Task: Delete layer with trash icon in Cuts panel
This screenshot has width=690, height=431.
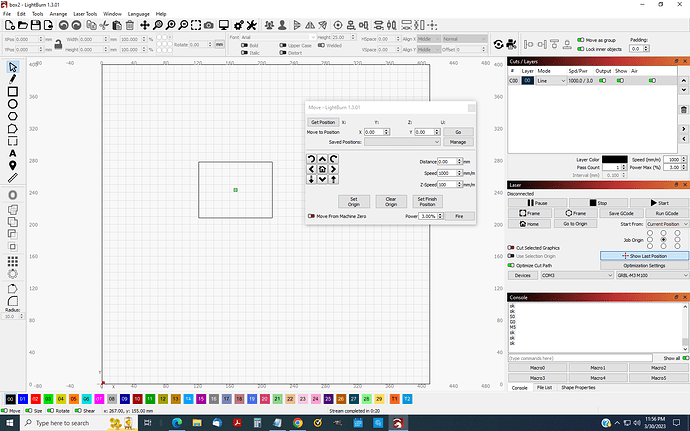Action: 683,110
